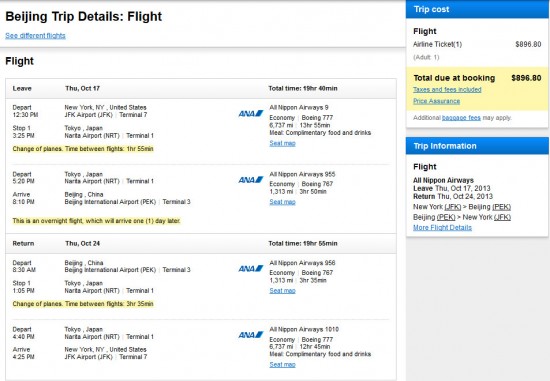Screen dimensions: 550x381
Task: Click PEK code in New York > Beijing route
Action: [x=502, y=207]
